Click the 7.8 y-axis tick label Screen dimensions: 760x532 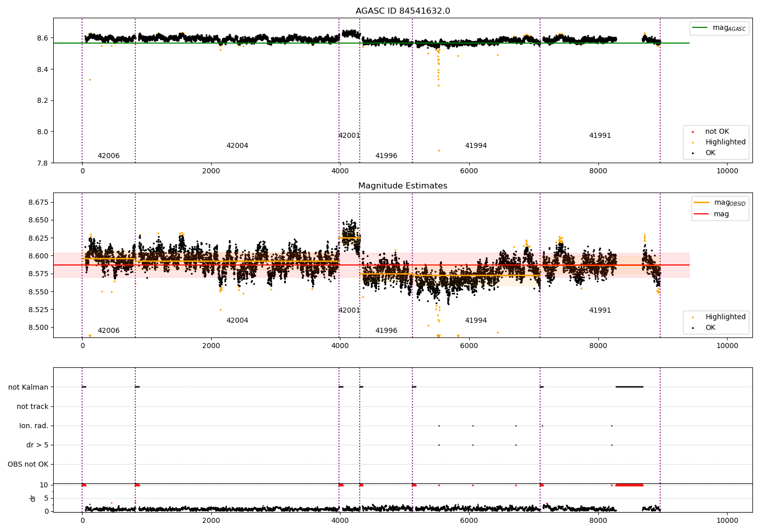[x=43, y=163]
